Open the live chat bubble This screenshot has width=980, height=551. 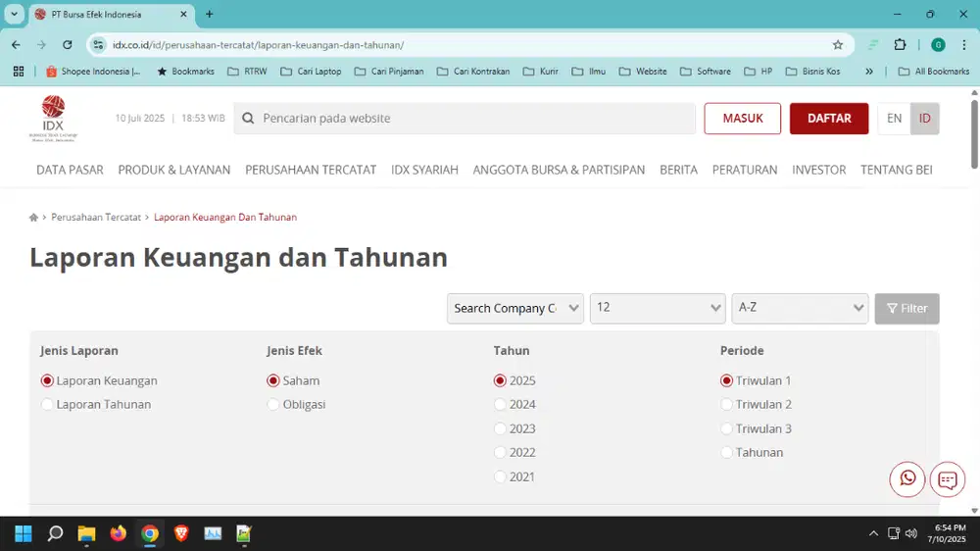tap(948, 479)
